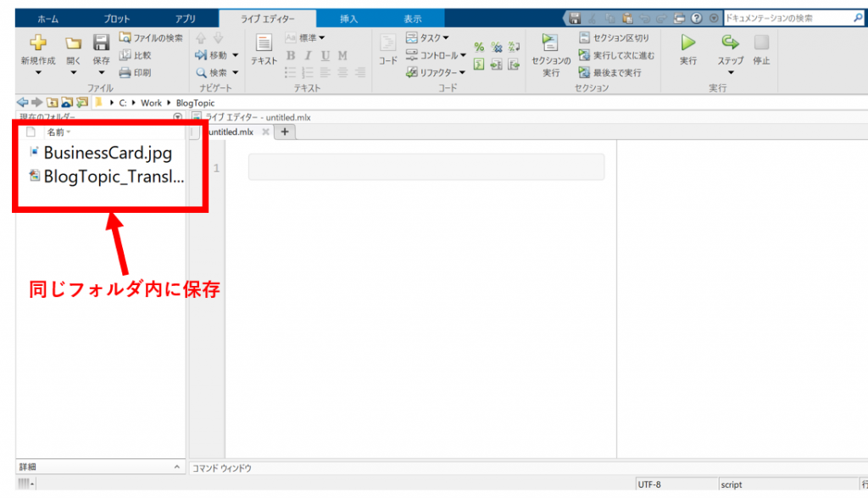Open the Task (タスク) dropdown
Viewport: 868px width, 498px height.
tap(428, 38)
